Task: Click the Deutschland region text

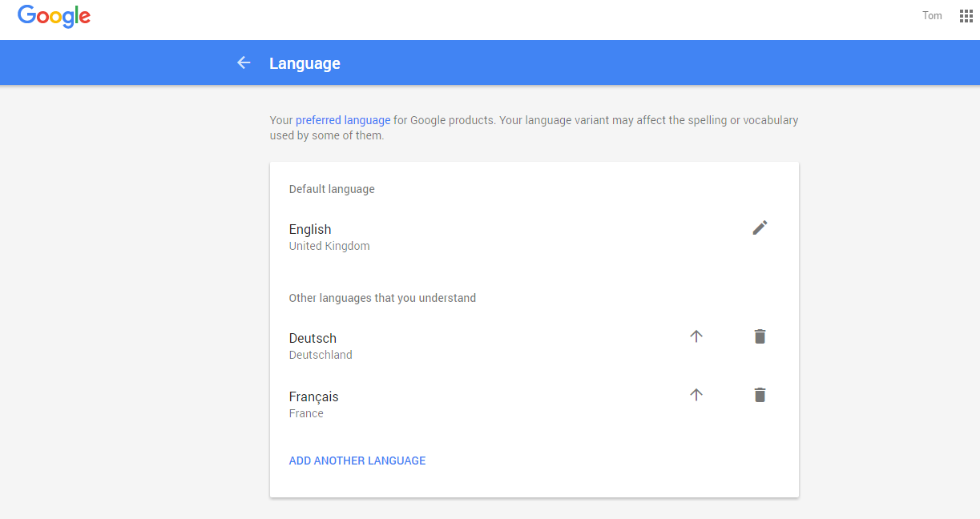Action: [x=321, y=355]
